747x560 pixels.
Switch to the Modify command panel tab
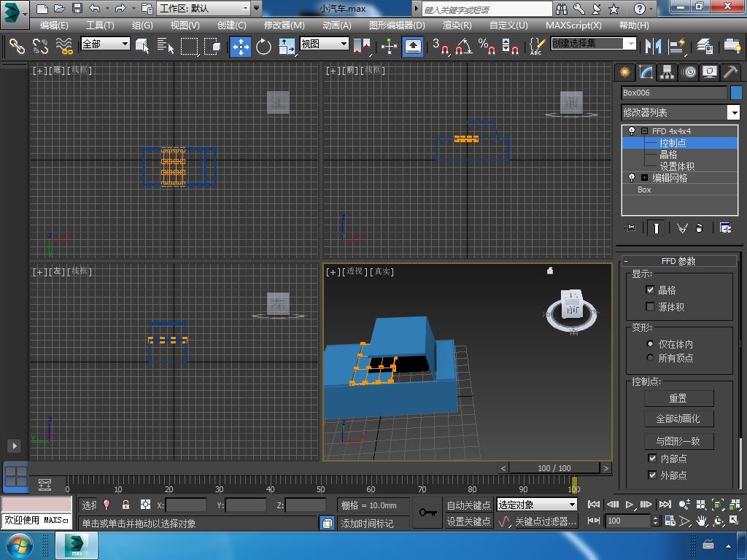(x=646, y=72)
